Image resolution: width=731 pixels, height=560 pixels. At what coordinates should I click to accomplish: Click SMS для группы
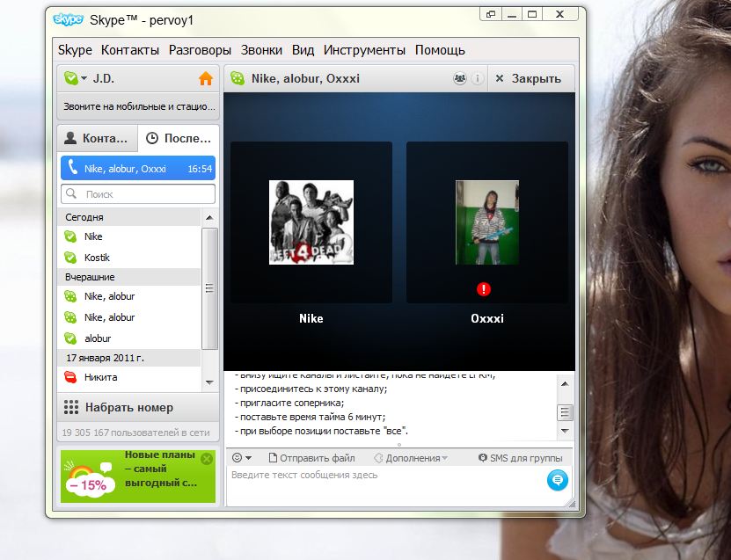point(521,458)
